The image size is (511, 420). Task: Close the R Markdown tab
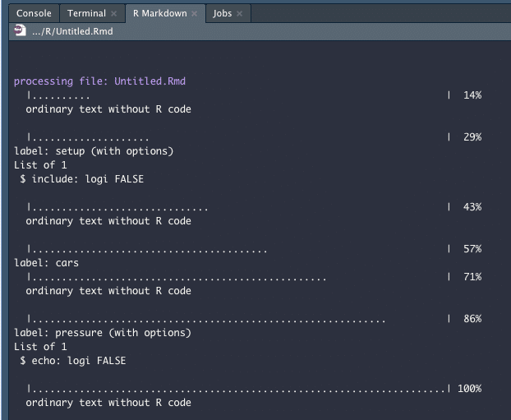195,14
